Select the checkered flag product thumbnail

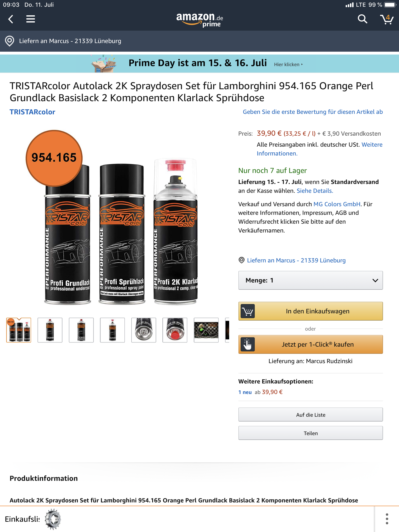pos(206,330)
